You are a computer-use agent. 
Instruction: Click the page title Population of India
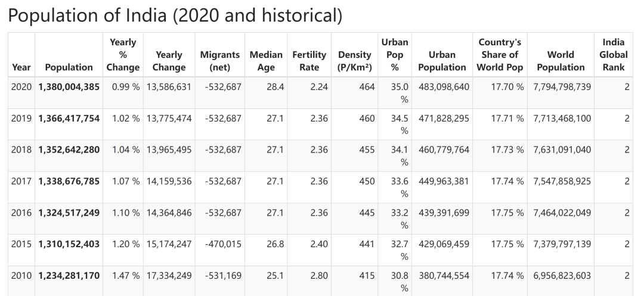click(x=175, y=15)
